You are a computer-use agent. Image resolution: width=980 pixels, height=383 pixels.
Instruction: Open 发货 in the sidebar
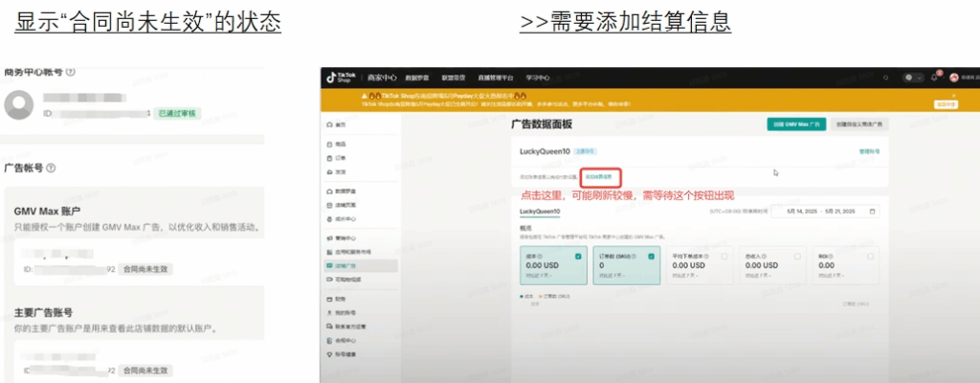pyautogui.click(x=336, y=171)
